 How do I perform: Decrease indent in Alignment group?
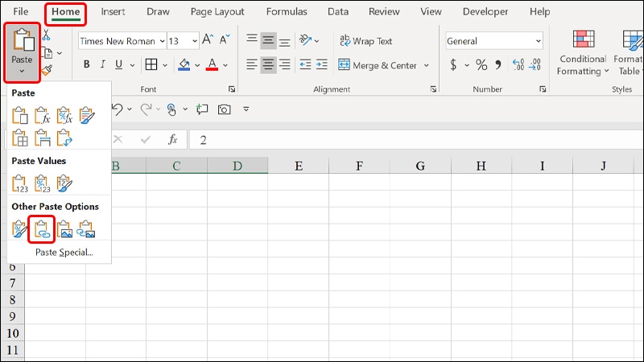pos(305,64)
